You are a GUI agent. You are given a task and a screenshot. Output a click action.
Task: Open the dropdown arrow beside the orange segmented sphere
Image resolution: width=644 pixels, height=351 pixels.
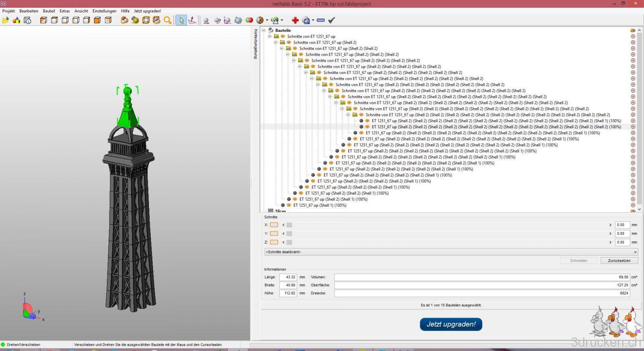tap(267, 20)
